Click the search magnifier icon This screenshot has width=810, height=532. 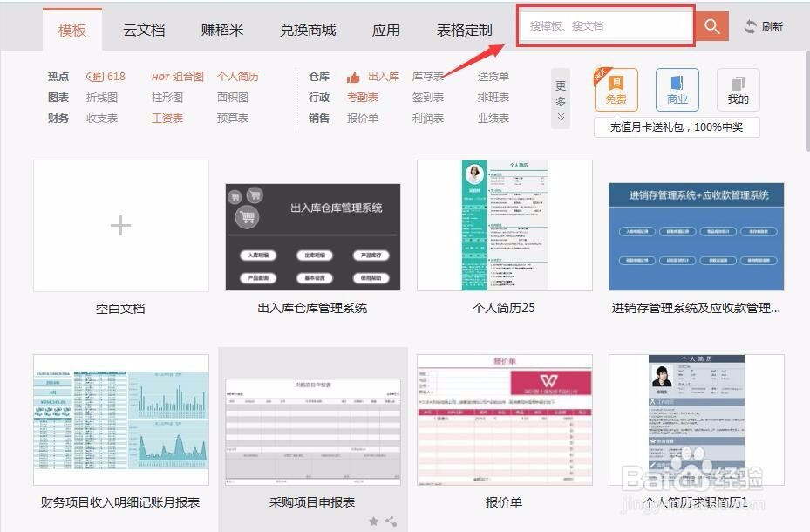click(x=711, y=26)
